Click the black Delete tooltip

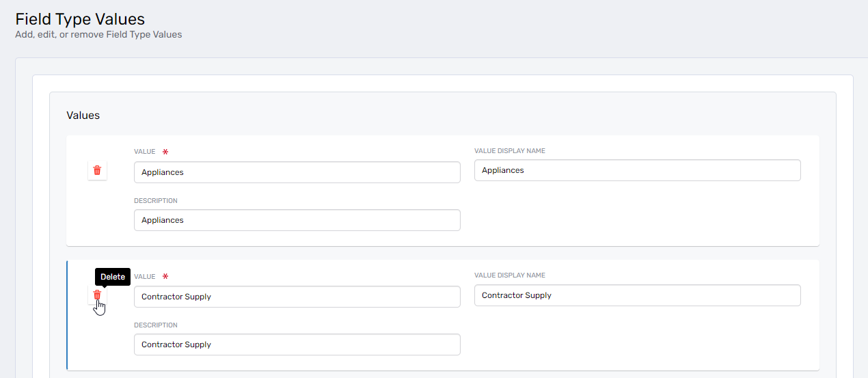pyautogui.click(x=113, y=277)
